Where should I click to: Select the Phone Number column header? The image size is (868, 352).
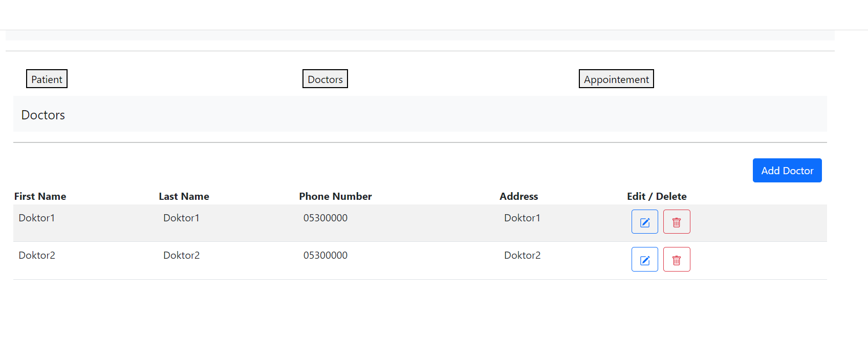pos(335,196)
